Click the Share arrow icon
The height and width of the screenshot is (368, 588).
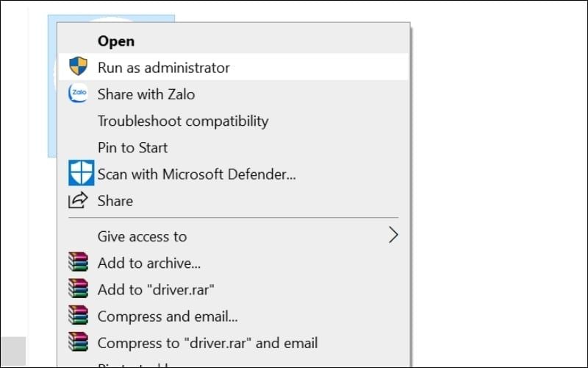click(78, 200)
